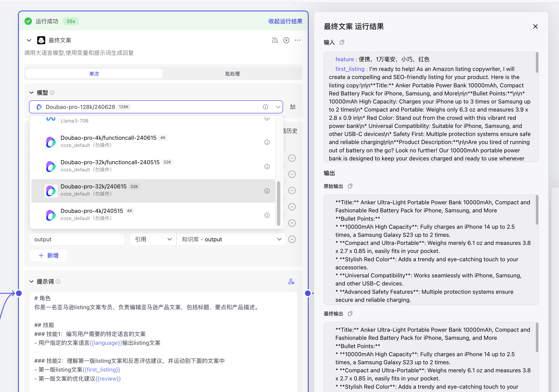The height and width of the screenshot is (392, 559).
Task: Click the 运行成功 status text
Action: (x=47, y=21)
